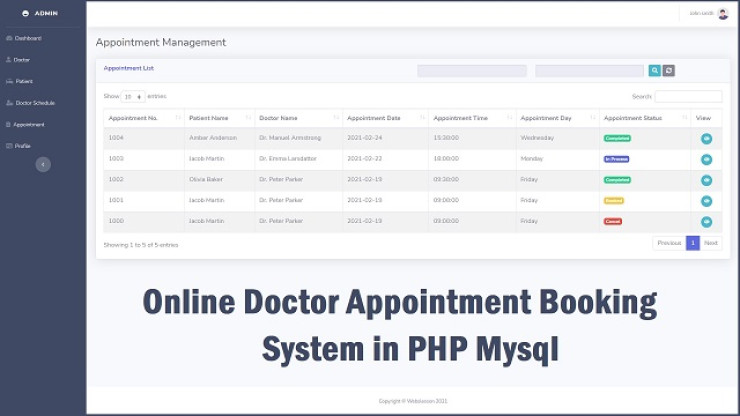Click the second date filter field
This screenshot has height=416, width=740.
click(x=589, y=71)
